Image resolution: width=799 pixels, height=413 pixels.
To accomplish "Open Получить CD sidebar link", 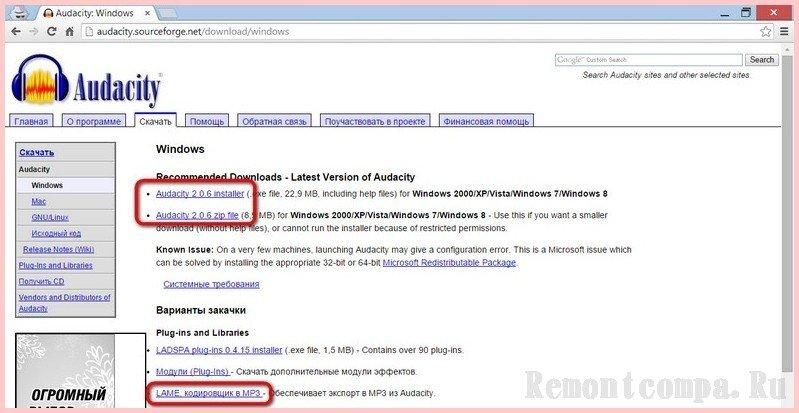I will pos(41,281).
